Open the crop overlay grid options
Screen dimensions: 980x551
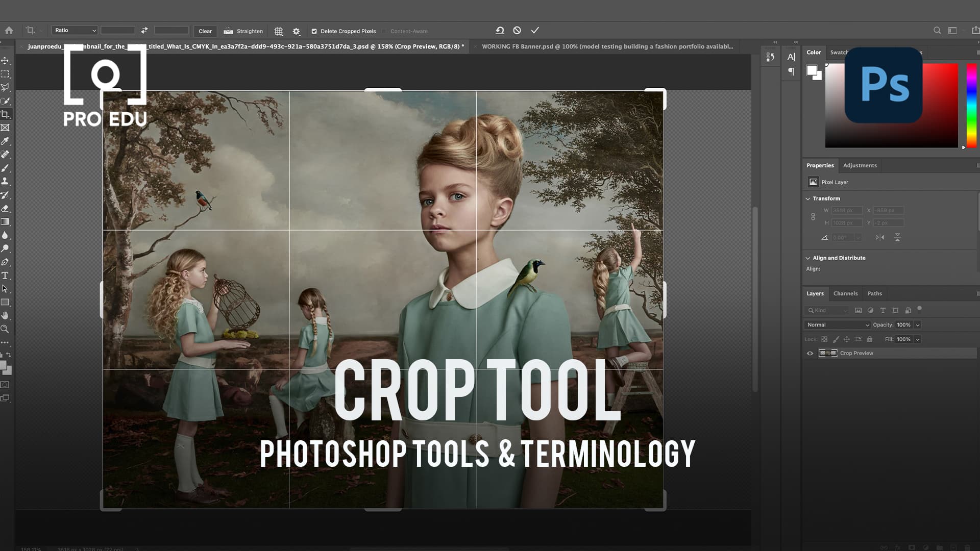(279, 31)
